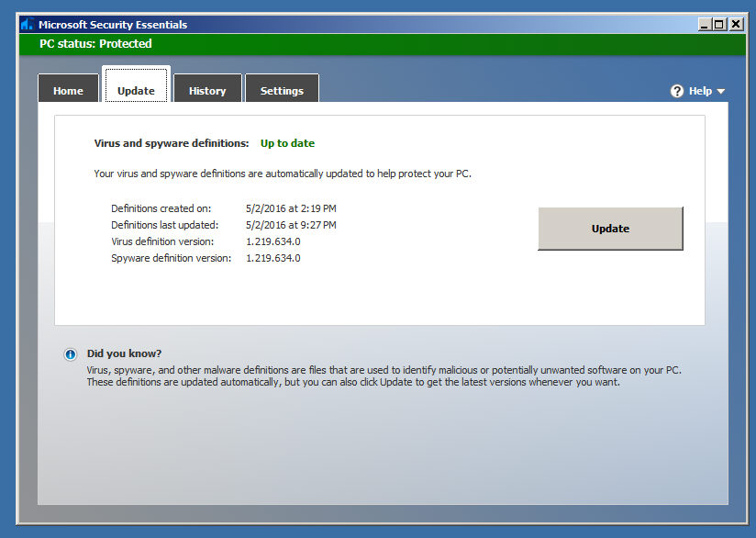Image resolution: width=756 pixels, height=538 pixels.
Task: Click the large Update button
Action: point(610,229)
